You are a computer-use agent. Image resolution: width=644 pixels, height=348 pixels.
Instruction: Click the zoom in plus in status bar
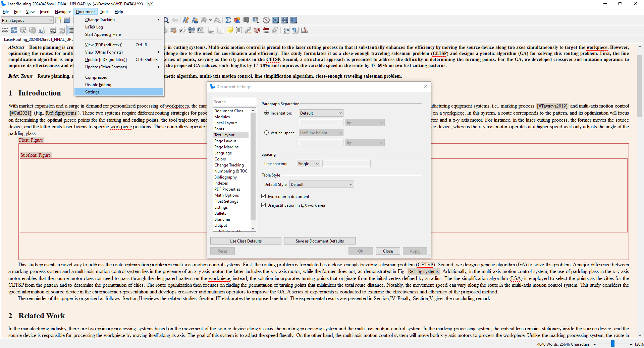point(631,344)
